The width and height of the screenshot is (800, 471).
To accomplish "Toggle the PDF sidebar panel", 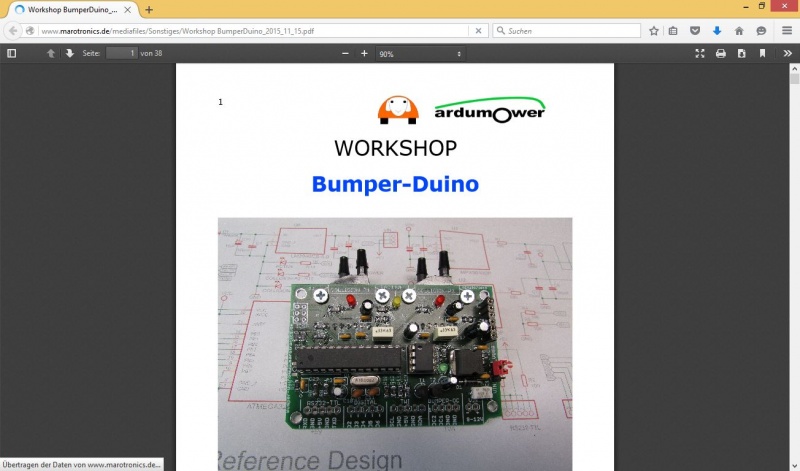I will tap(12, 53).
